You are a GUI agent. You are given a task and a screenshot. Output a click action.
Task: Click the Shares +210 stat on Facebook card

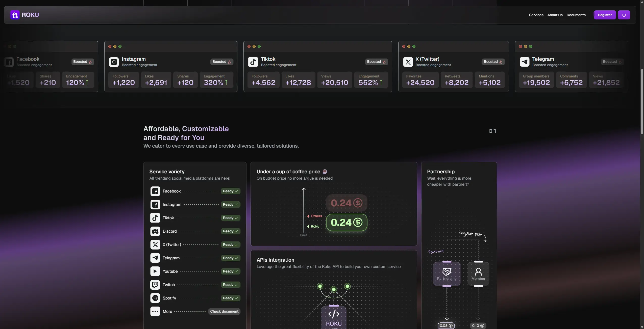[48, 80]
